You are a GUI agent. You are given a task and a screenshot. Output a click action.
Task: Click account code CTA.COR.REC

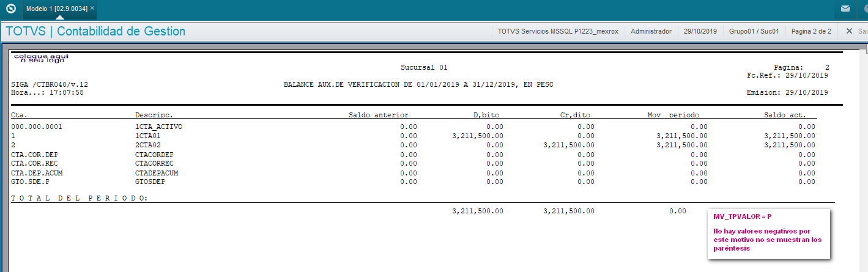tap(35, 163)
